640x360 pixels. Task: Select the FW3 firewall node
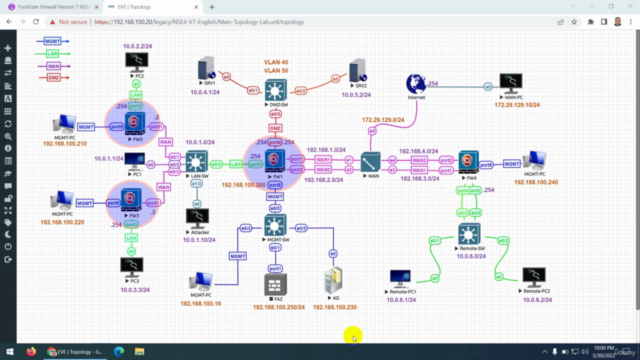click(x=131, y=199)
